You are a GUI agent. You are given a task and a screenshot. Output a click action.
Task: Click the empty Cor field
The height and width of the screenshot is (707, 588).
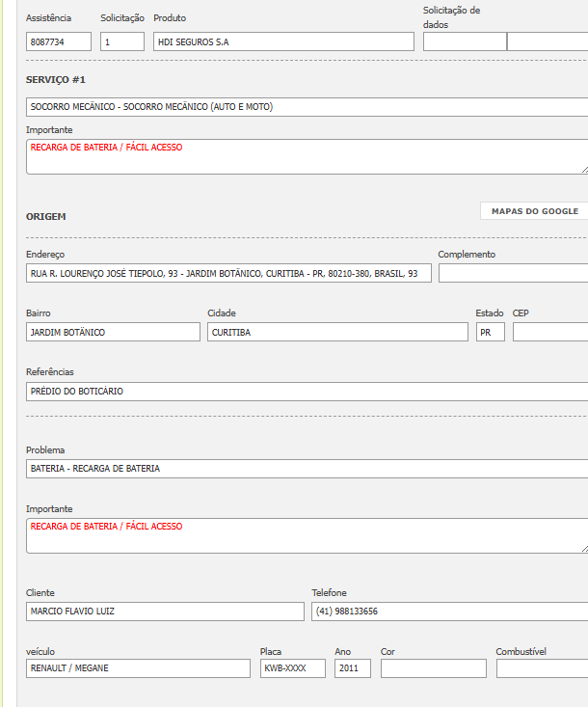pyautogui.click(x=434, y=668)
